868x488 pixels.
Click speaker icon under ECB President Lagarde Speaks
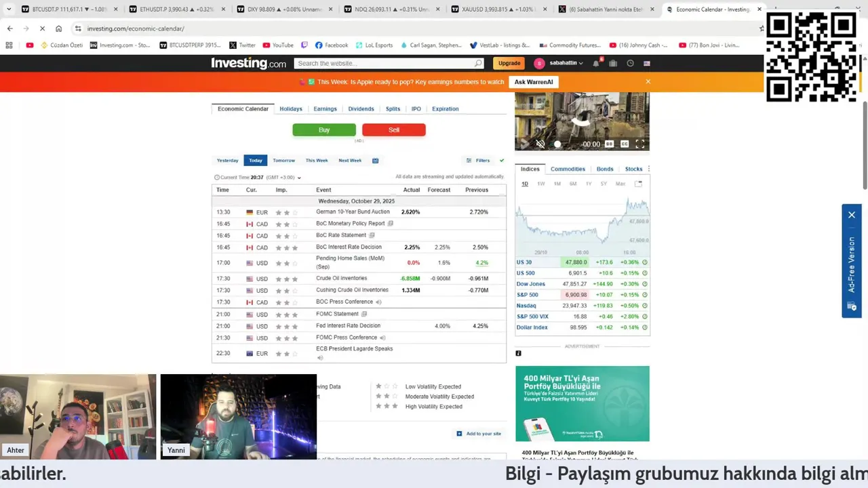[320, 357]
